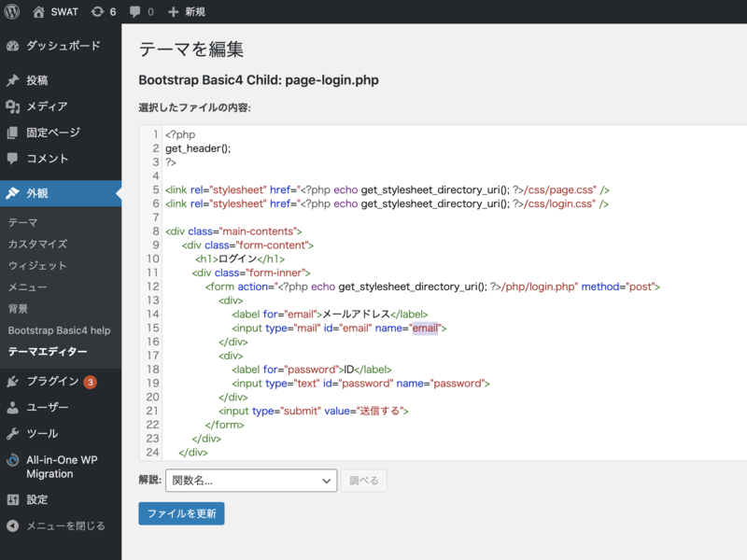This screenshot has width=747, height=560.
Task: Select the テーマ submenu item
Action: click(x=23, y=222)
